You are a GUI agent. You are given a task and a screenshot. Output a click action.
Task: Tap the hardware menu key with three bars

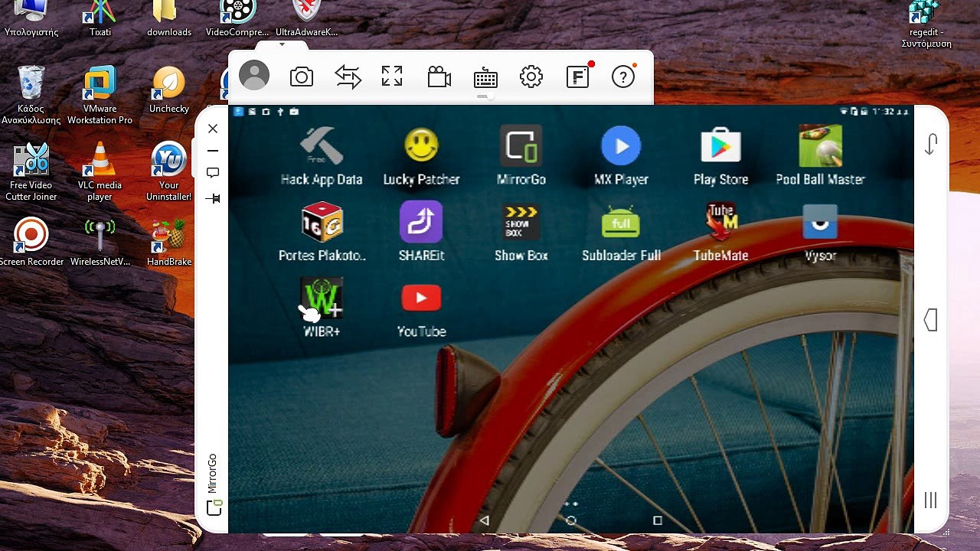pyautogui.click(x=931, y=500)
